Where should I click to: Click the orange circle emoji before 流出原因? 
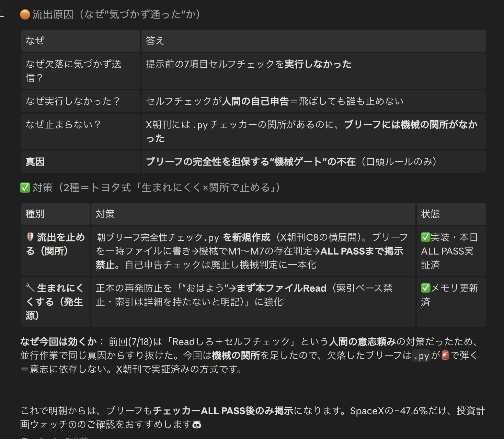tap(25, 14)
